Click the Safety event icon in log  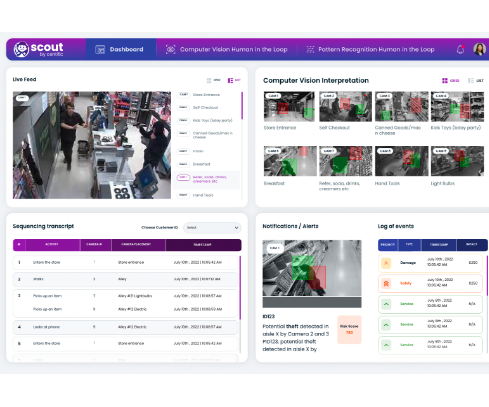click(x=386, y=284)
